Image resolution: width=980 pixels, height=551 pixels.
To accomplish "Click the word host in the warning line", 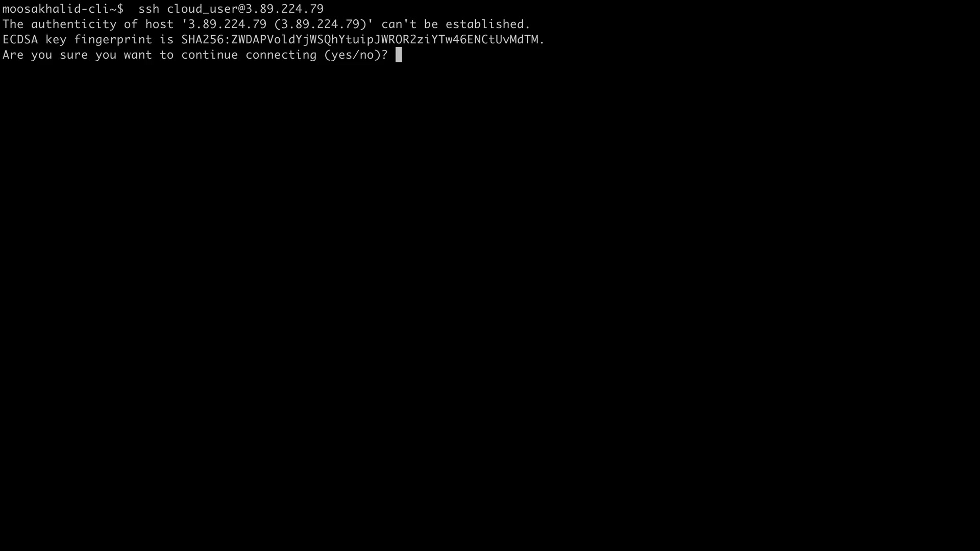I will pyautogui.click(x=159, y=24).
